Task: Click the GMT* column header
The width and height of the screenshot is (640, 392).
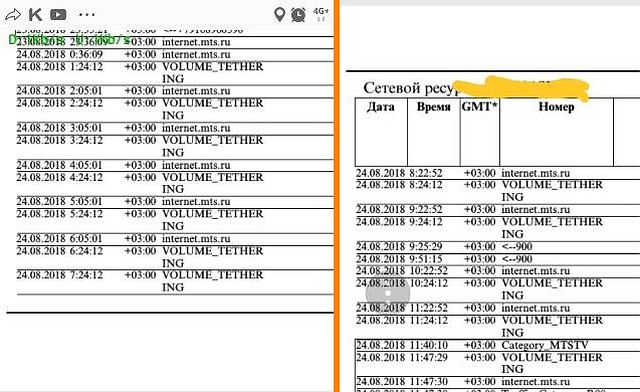Action: click(480, 107)
